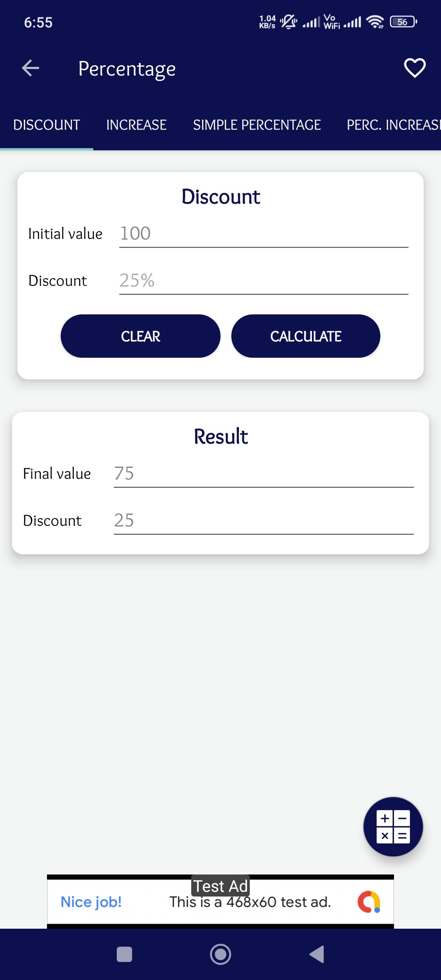Open the Simple Percentage tab
441x980 pixels.
pyautogui.click(x=257, y=125)
